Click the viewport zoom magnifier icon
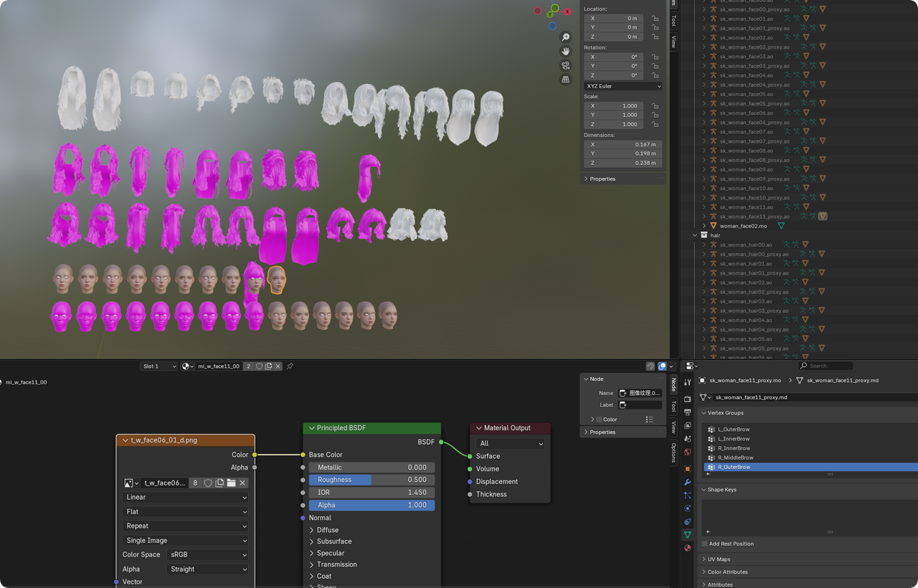Viewport: 918px width, 588px height. tap(566, 37)
